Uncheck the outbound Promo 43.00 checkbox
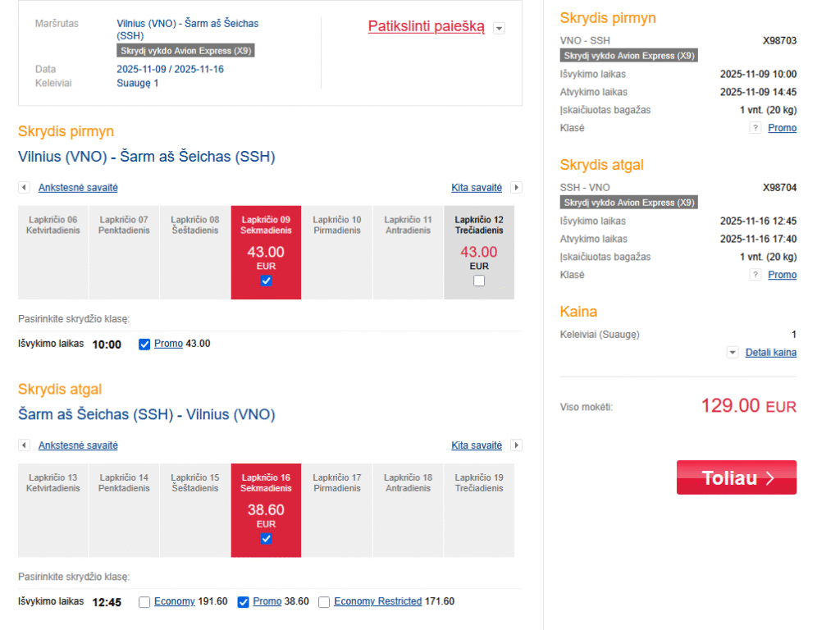840x630 pixels. [145, 344]
